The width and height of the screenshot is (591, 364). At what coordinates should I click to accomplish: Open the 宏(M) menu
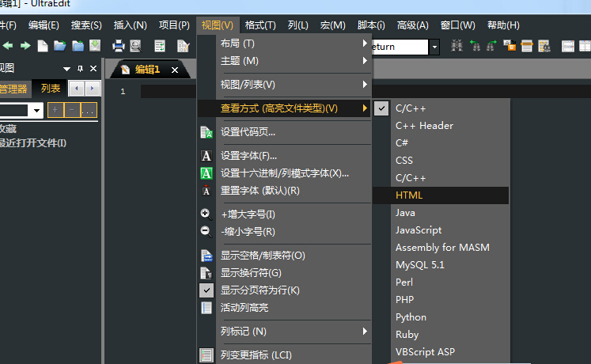(332, 25)
